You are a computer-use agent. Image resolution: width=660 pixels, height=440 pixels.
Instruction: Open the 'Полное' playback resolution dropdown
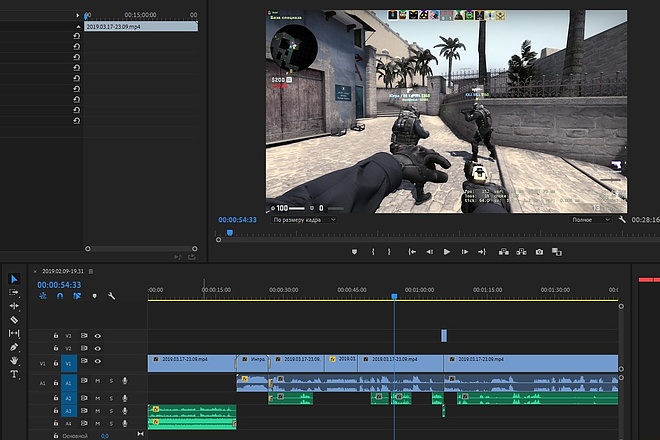[x=590, y=220]
